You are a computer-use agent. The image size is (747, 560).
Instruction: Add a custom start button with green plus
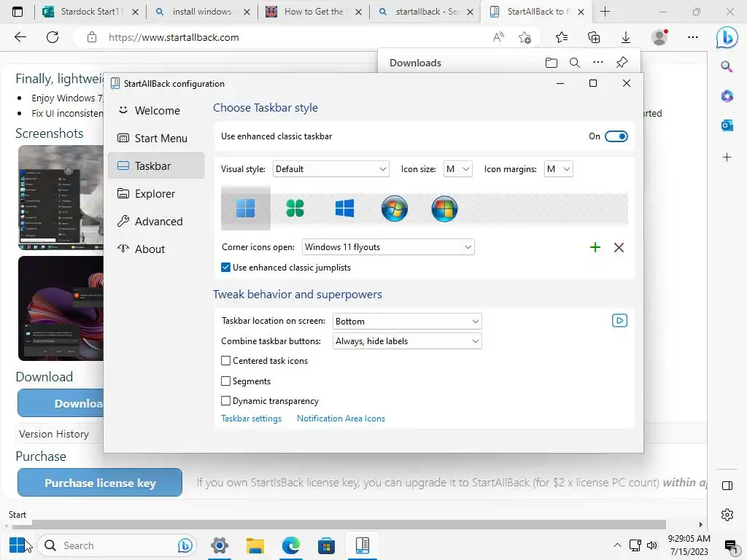pos(595,247)
